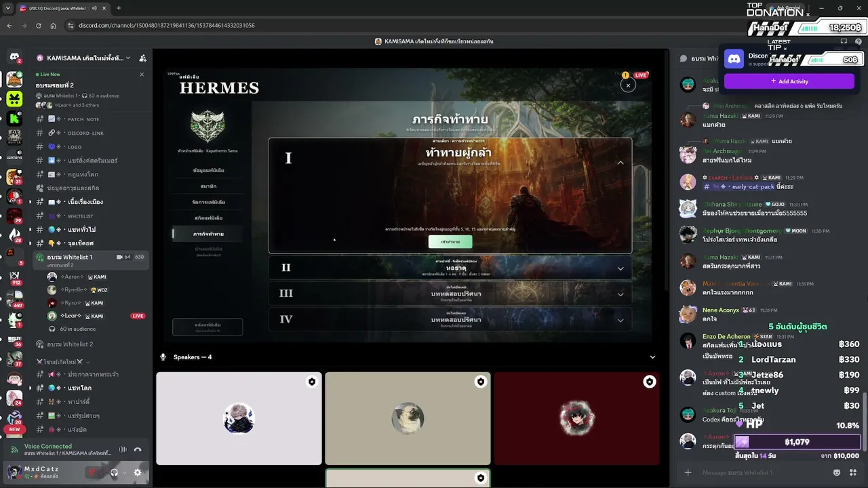The width and height of the screenshot is (868, 488).
Task: Select the สมาชิก menu item
Action: click(x=208, y=186)
